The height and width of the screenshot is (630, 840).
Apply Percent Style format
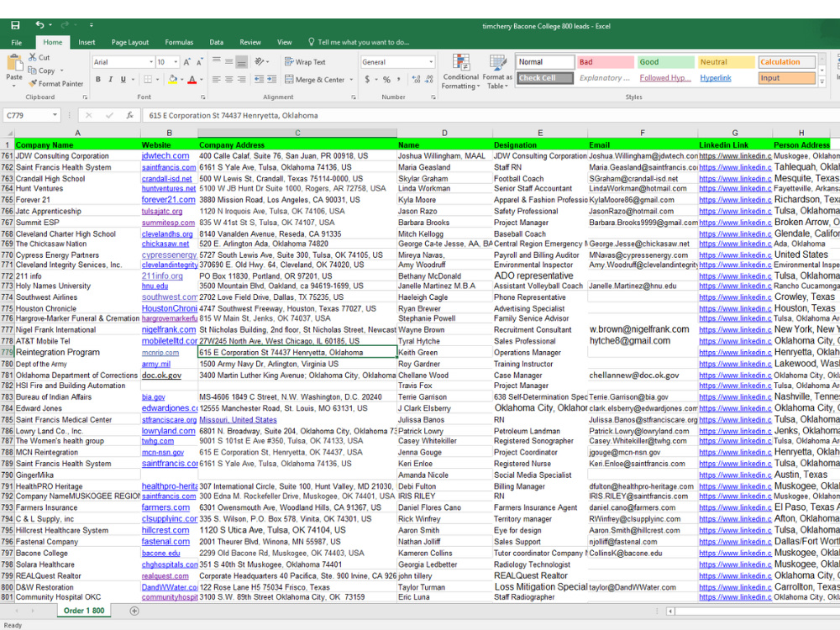point(386,79)
